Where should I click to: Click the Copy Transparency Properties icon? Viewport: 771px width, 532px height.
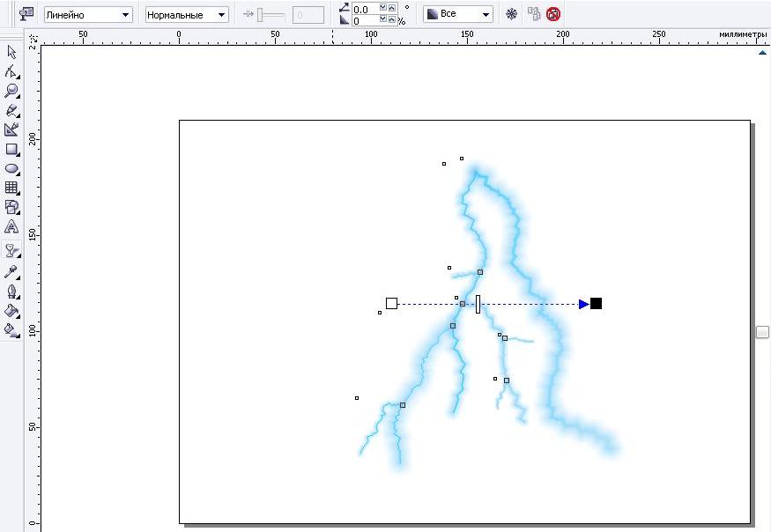click(x=533, y=14)
